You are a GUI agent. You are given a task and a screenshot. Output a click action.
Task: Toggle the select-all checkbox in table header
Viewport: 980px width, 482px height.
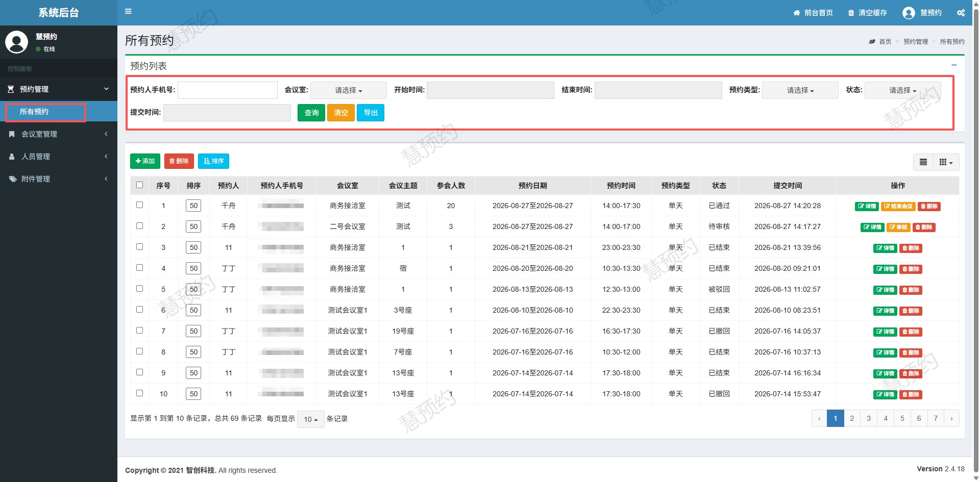[139, 185]
